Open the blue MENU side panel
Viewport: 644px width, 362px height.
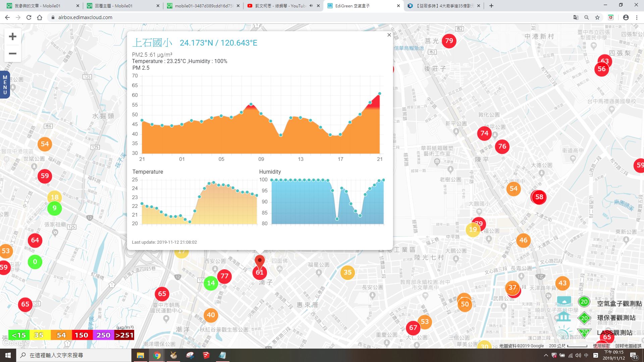point(5,85)
